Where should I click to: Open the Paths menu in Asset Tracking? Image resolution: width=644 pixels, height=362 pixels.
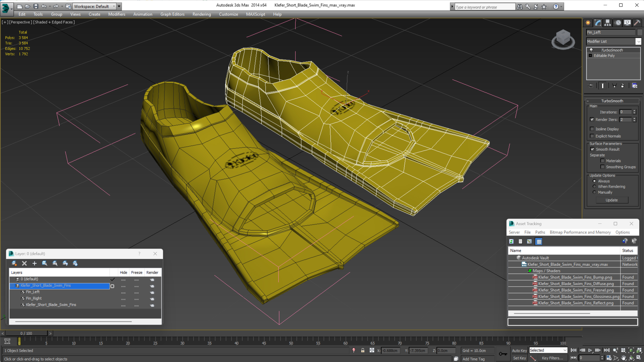click(540, 232)
